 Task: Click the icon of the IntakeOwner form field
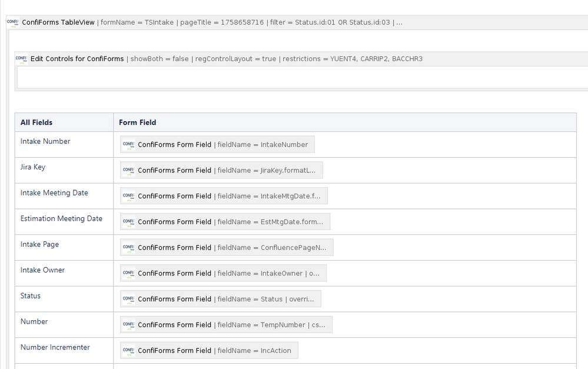click(x=129, y=274)
